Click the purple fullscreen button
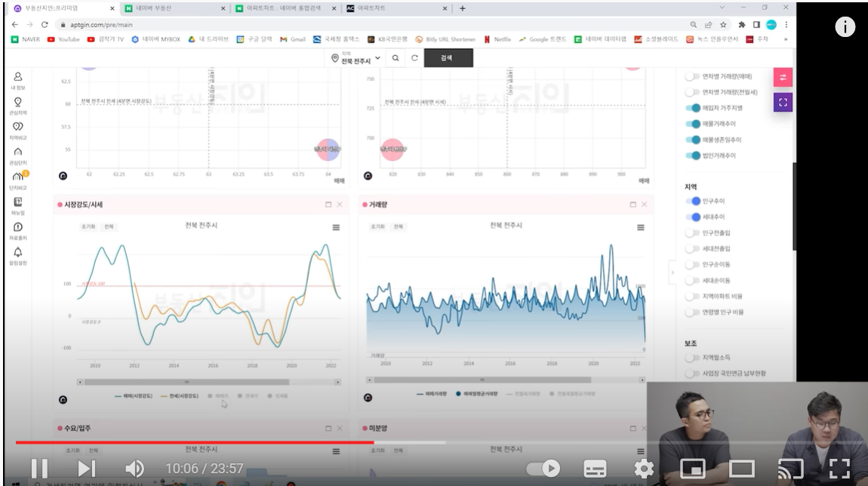The width and height of the screenshot is (868, 486). pos(783,103)
